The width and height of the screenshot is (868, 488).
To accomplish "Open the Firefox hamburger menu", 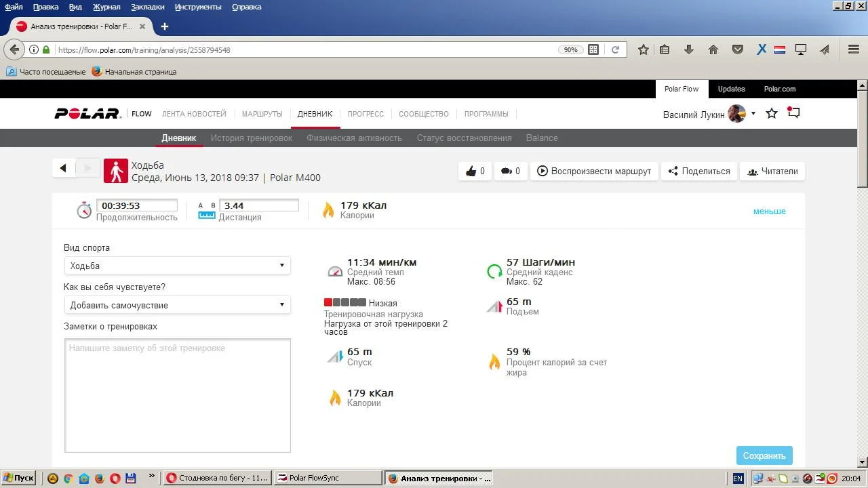I will (x=854, y=49).
